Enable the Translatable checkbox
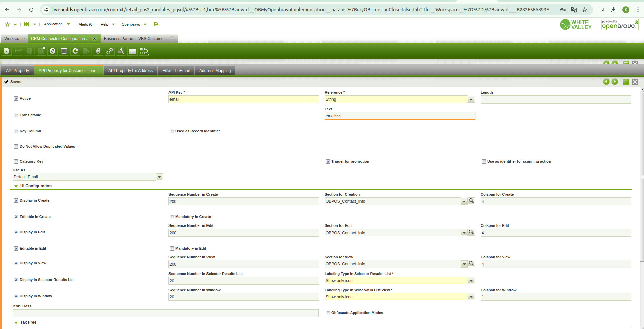Viewport: 644px width, 329px height. [x=16, y=115]
